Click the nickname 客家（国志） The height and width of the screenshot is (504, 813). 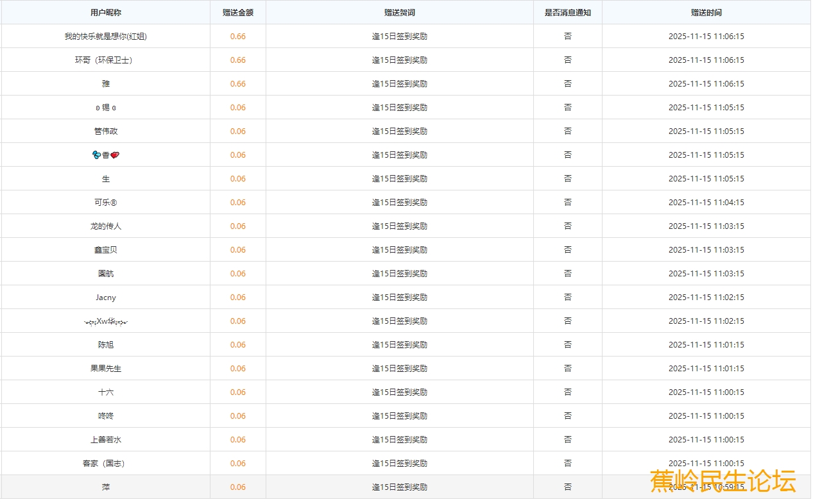(x=105, y=464)
